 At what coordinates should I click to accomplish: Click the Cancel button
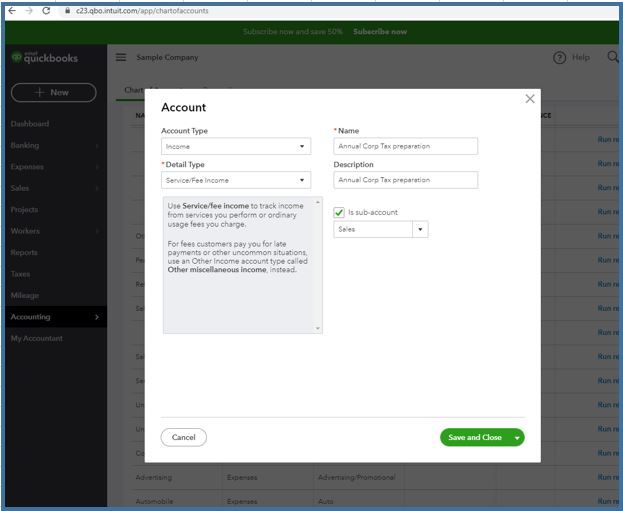tap(184, 437)
